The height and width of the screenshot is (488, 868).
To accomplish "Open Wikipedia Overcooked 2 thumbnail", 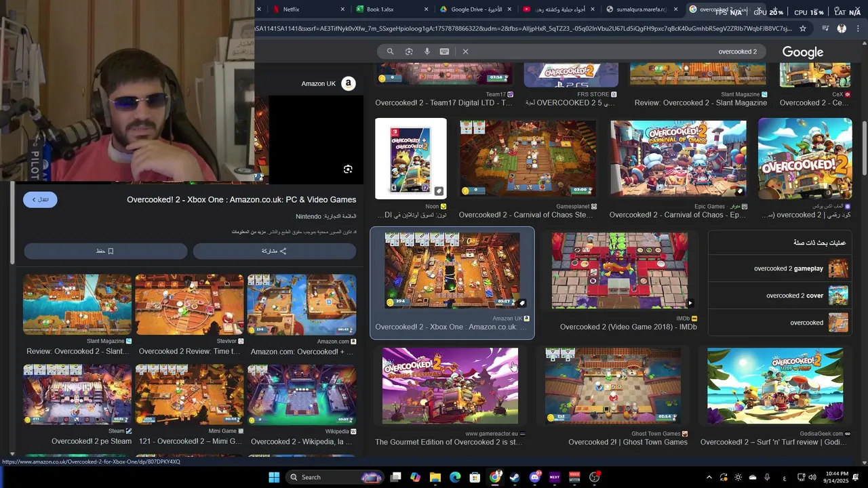I will pos(302,394).
